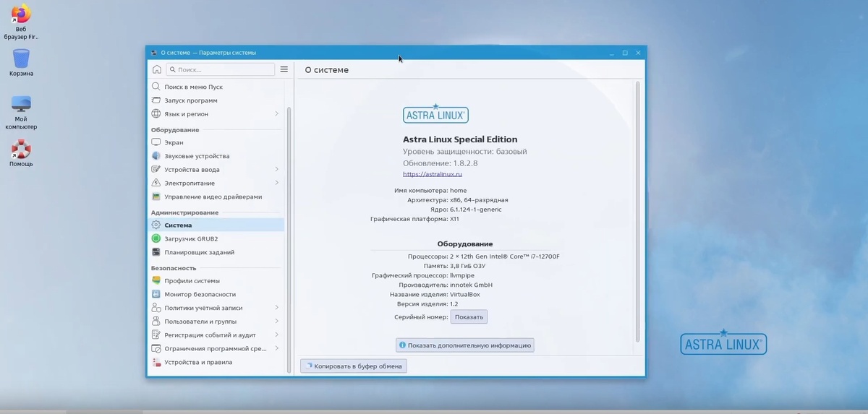Viewport: 868px width, 414px height.
Task: Open Firefox web browser desktop shortcut
Action: tap(21, 14)
